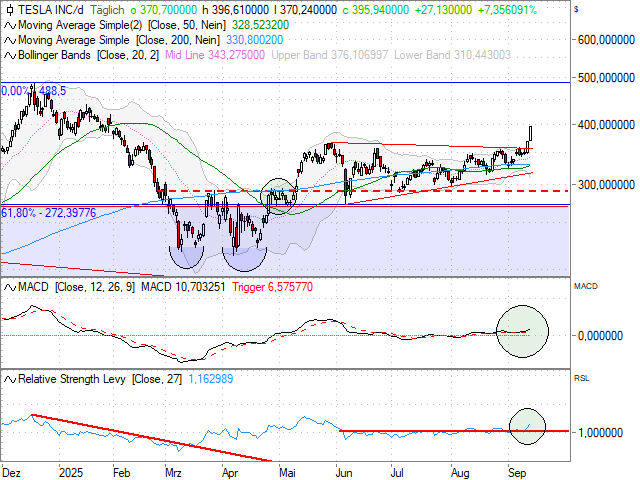Click the MACD 10,703251 value
The height and width of the screenshot is (480, 640).
(183, 287)
